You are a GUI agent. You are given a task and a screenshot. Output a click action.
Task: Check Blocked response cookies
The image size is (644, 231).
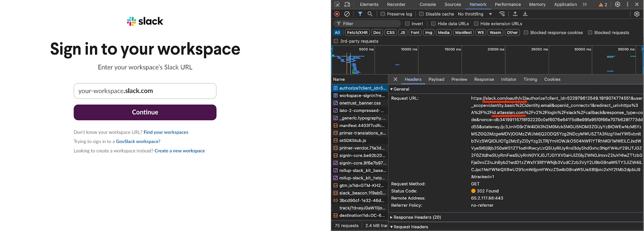tap(526, 33)
